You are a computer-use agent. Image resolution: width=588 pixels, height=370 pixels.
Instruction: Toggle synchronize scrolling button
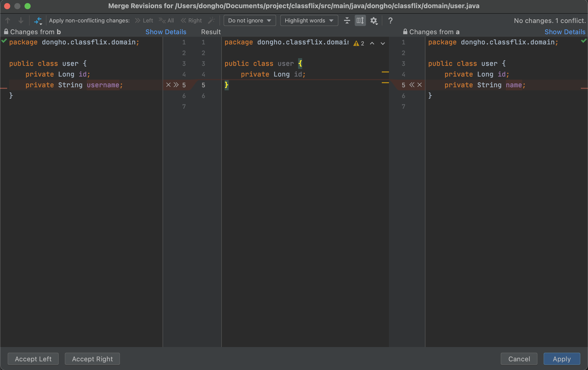pos(360,20)
